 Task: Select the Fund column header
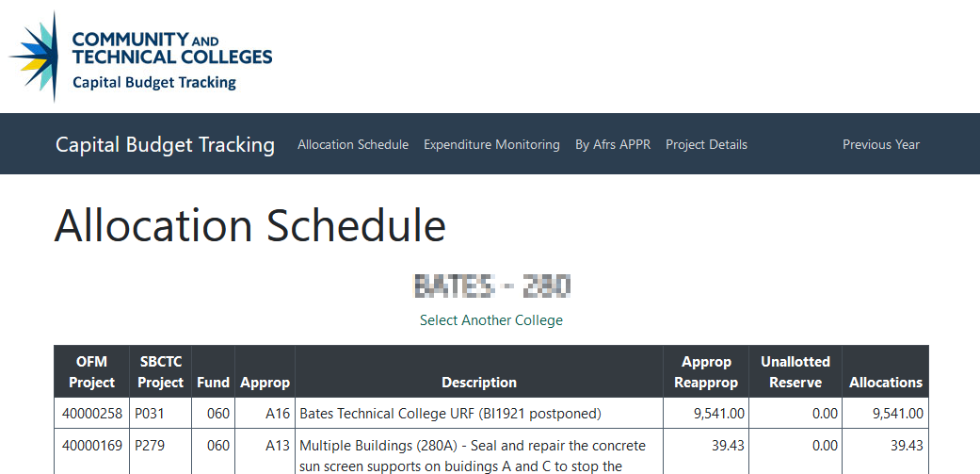pyautogui.click(x=213, y=383)
